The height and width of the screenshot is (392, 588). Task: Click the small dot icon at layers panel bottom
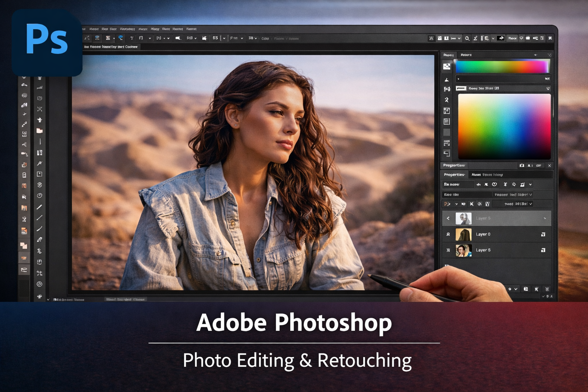pyautogui.click(x=510, y=289)
